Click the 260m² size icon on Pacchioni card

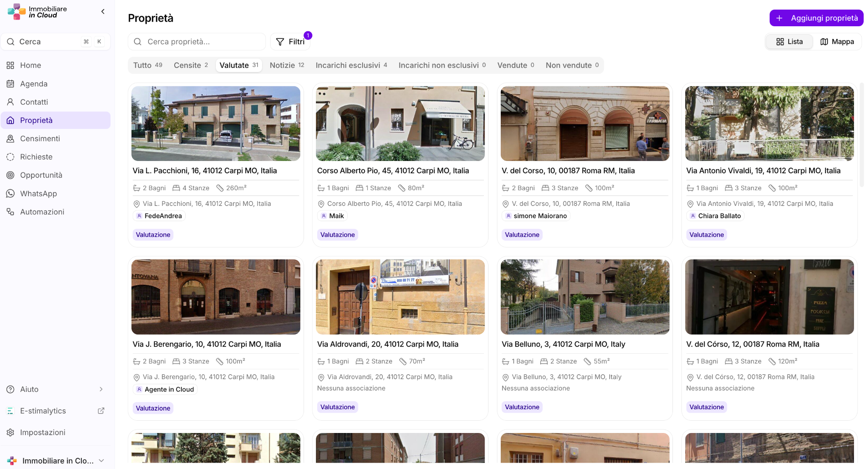click(x=220, y=188)
